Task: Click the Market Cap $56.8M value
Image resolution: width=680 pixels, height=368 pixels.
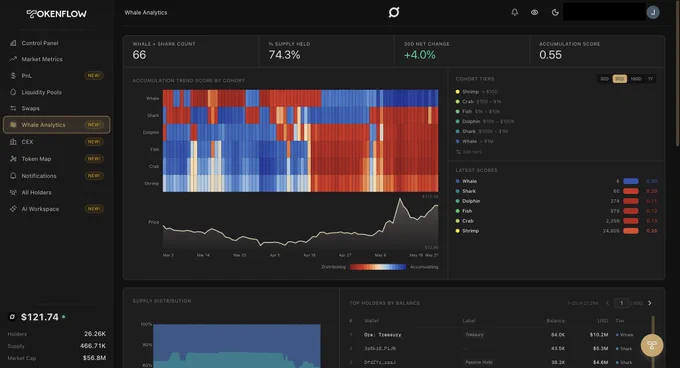Action: 94,358
